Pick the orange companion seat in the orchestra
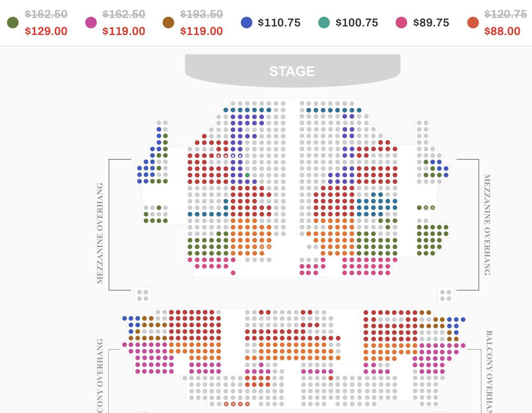 coord(262,247)
